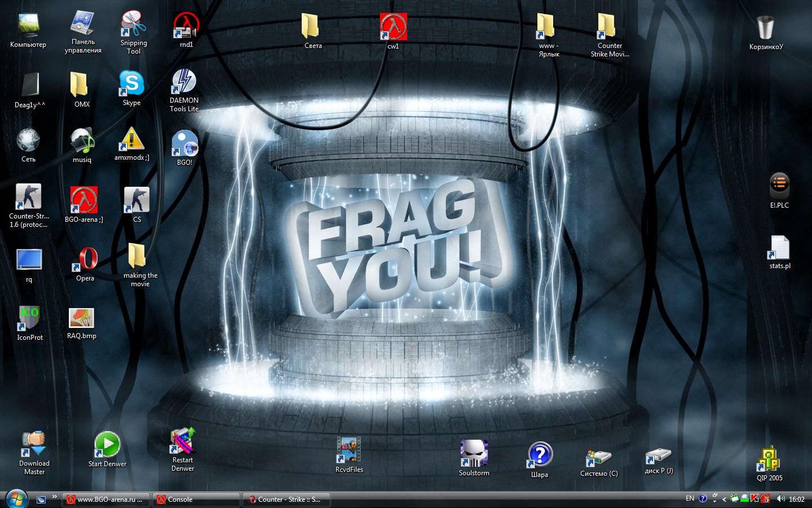Open the www - Ярлык folder shortcut

pos(549,35)
